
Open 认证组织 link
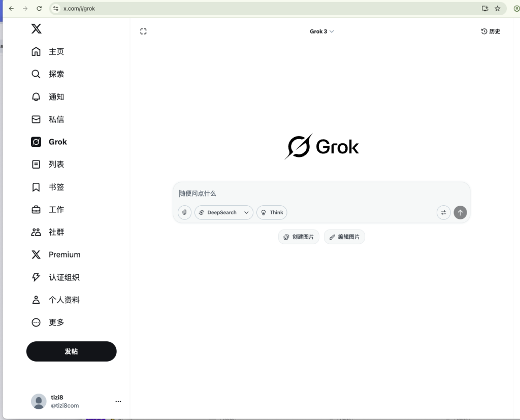click(64, 277)
